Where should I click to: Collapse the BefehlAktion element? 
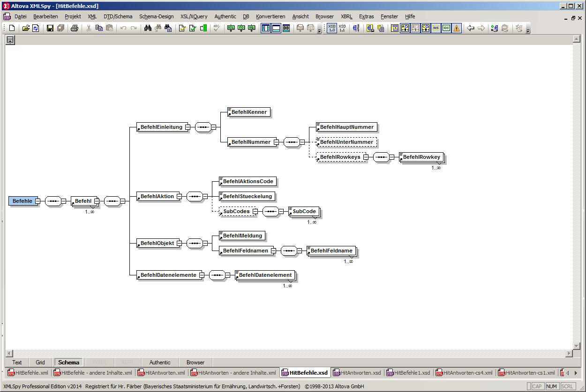coord(179,196)
